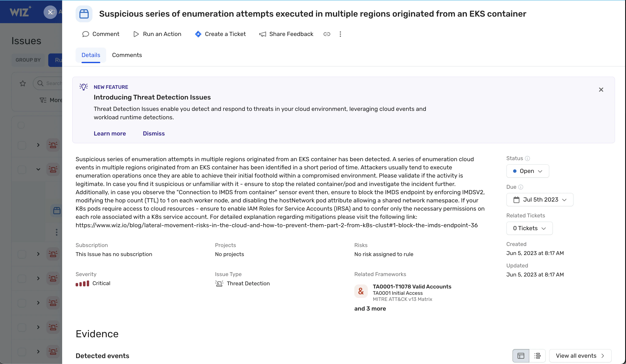626x364 pixels.
Task: Click the Run an Action icon
Action: coord(136,34)
